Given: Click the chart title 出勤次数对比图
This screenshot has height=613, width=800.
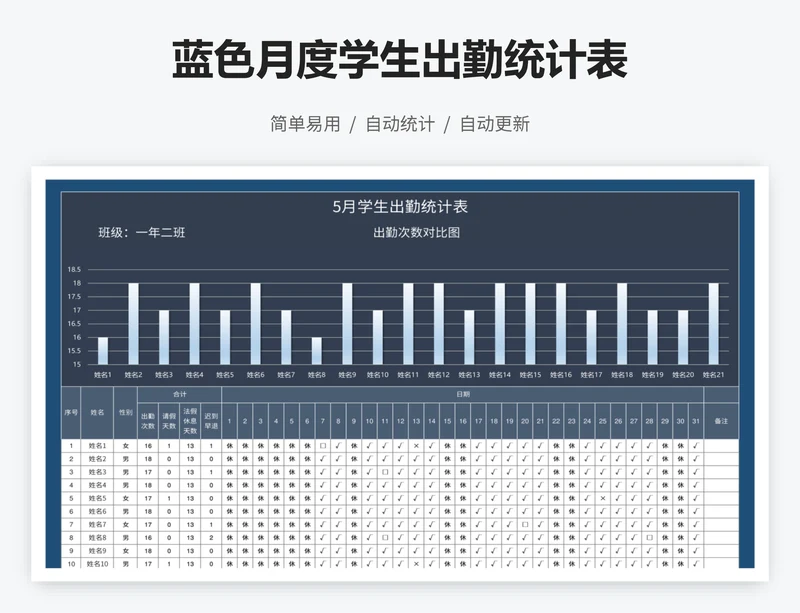Looking at the screenshot, I should (x=416, y=233).
